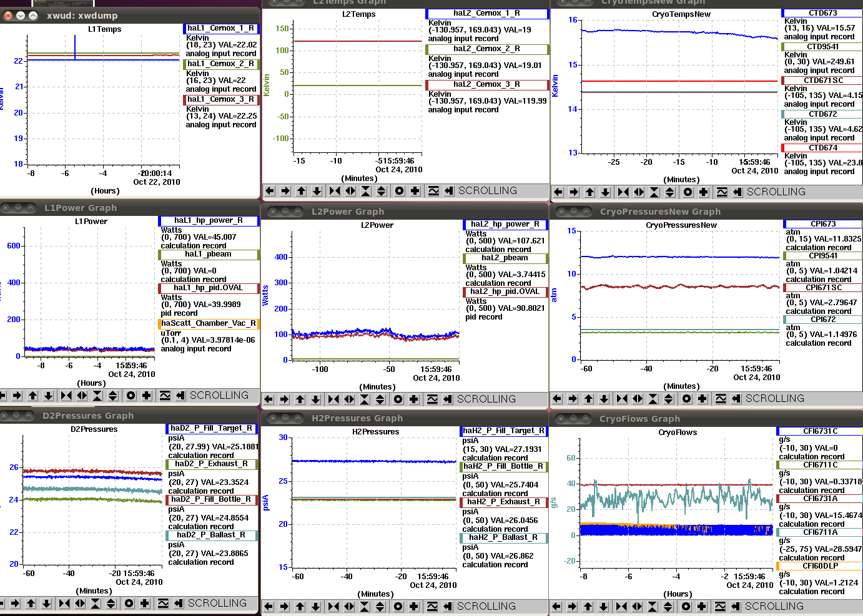
Task: Open curve dialog icon in L2Power toolbar
Action: pyautogui.click(x=432, y=399)
